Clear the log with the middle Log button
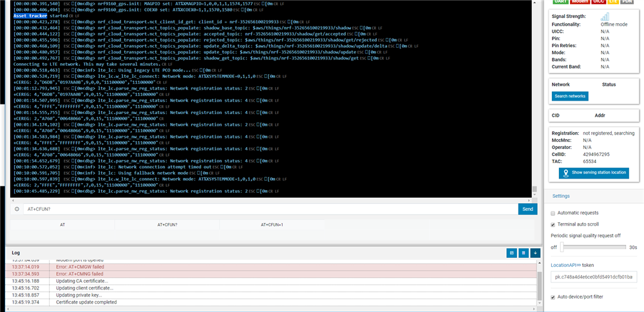644x312 pixels. 523,253
